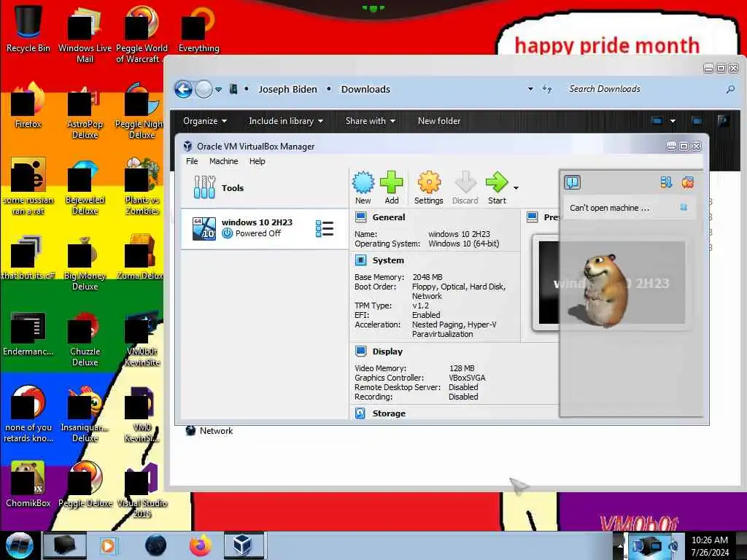
Task: Collapse the General section header
Action: tap(389, 217)
